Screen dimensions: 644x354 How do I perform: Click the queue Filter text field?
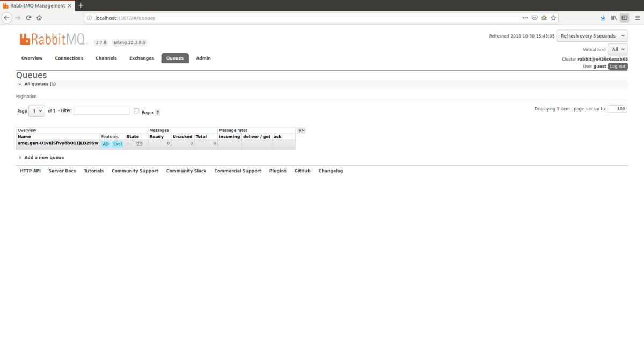pos(101,111)
